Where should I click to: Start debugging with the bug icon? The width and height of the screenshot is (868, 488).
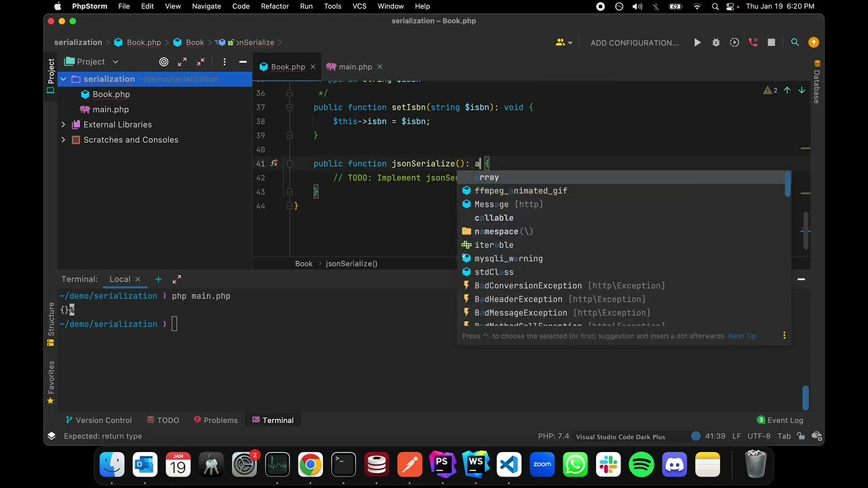pyautogui.click(x=716, y=43)
